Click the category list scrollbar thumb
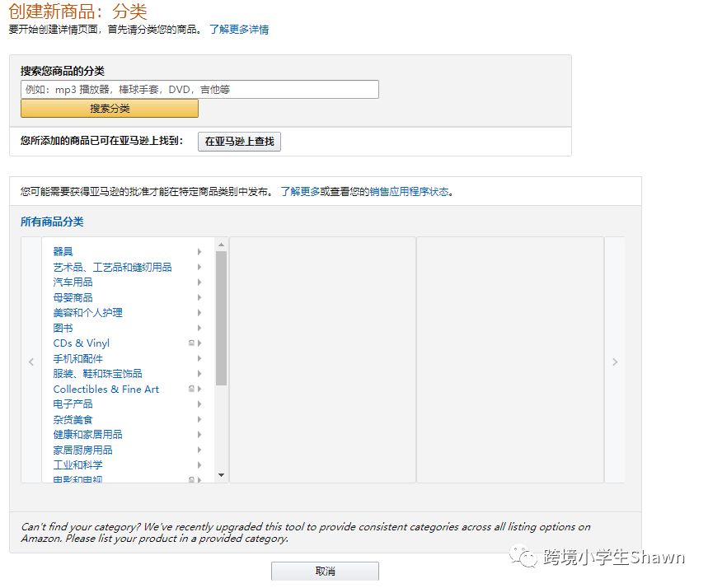 221,318
